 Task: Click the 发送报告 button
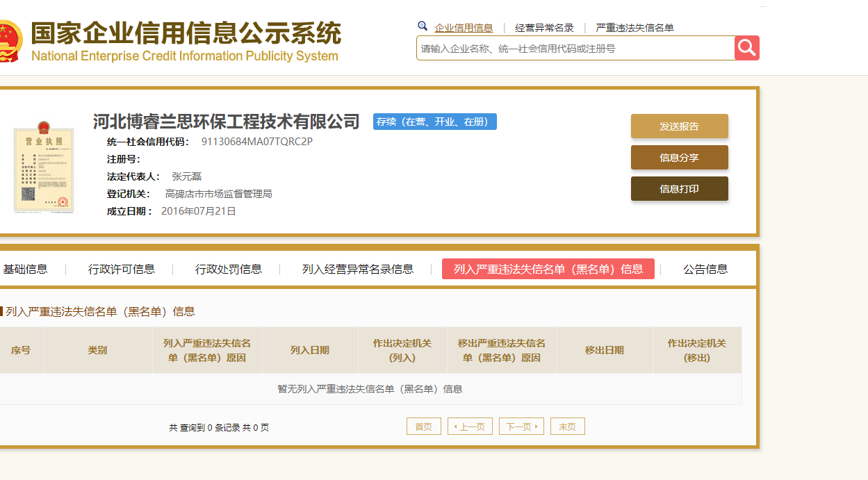[679, 126]
